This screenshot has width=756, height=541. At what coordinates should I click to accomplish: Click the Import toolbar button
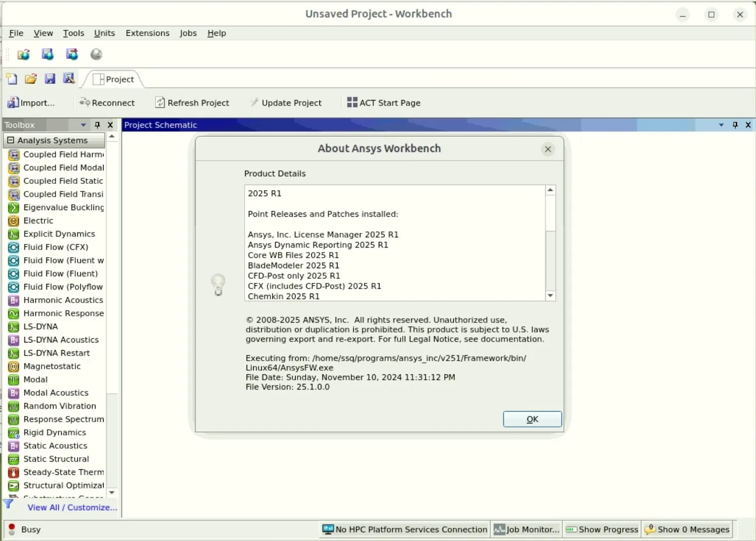click(x=31, y=103)
